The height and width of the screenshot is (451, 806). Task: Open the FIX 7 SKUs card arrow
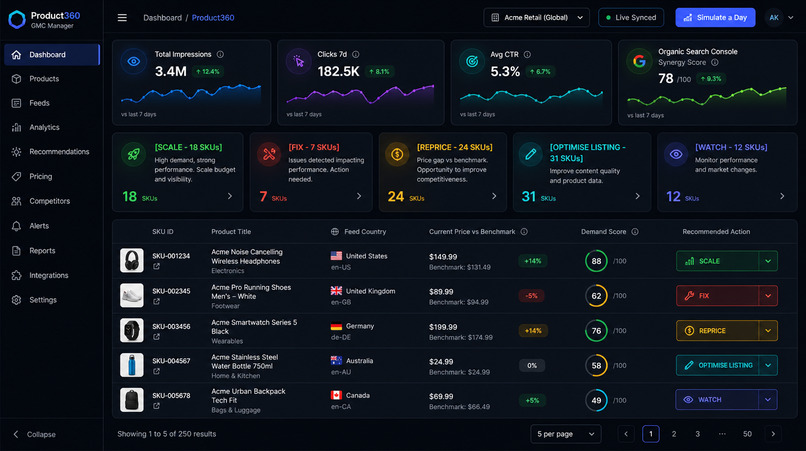point(359,196)
